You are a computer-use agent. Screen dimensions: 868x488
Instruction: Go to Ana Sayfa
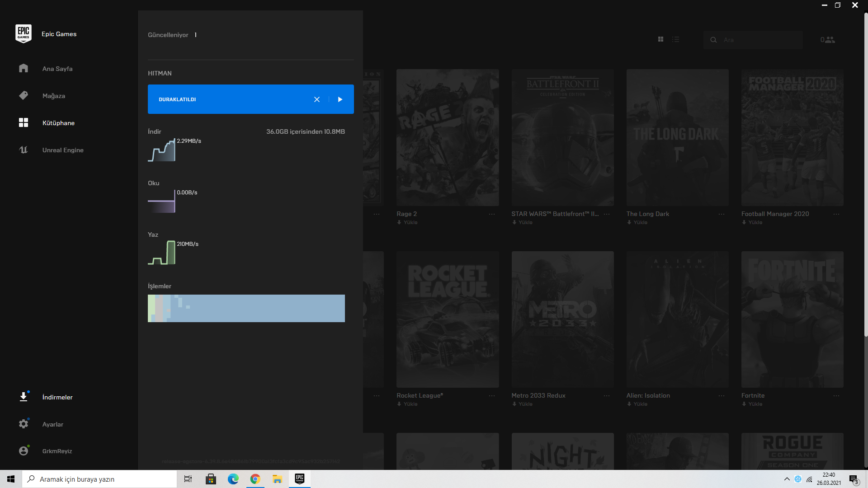(x=57, y=69)
